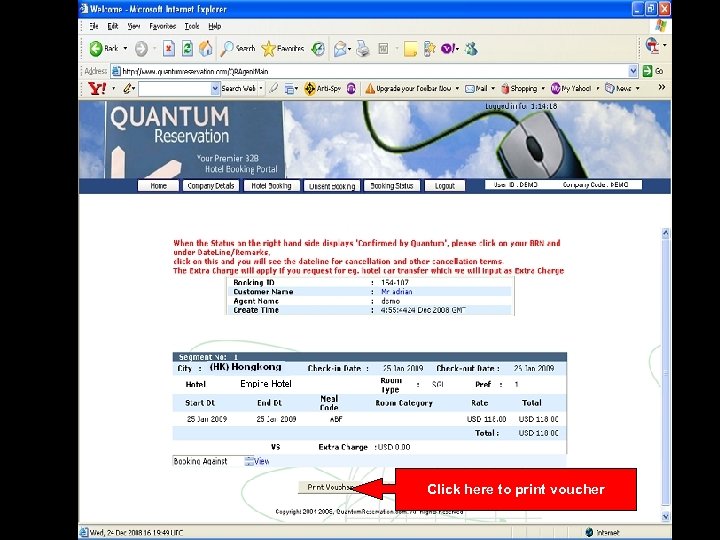Click the Logout button
The height and width of the screenshot is (540, 720).
click(x=444, y=186)
